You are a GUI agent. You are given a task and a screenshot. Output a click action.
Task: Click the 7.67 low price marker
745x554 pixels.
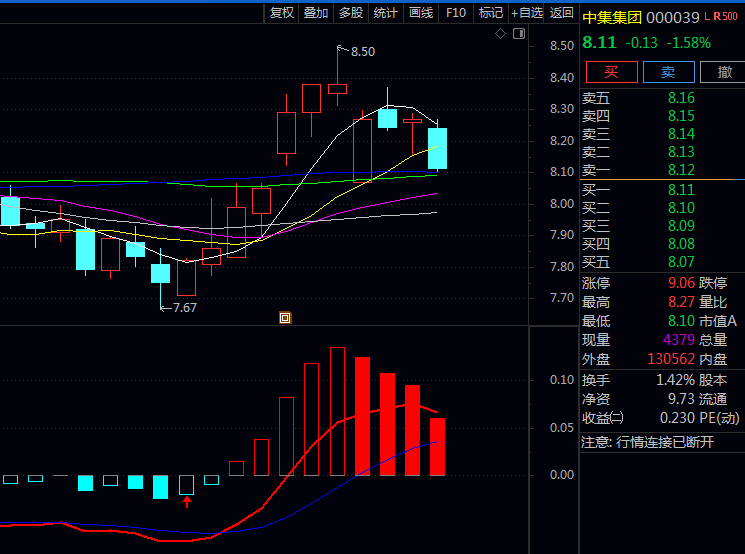point(183,308)
